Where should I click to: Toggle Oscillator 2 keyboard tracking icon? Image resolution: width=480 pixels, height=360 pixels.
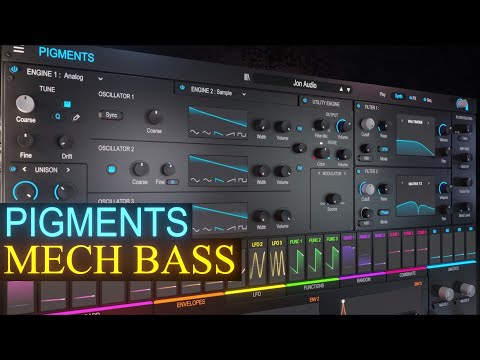tap(111, 169)
